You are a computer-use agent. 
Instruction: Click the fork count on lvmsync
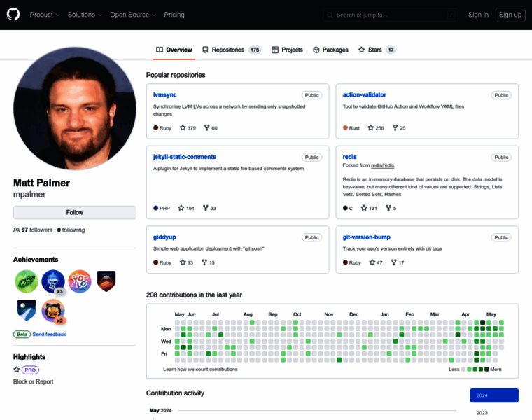click(211, 128)
